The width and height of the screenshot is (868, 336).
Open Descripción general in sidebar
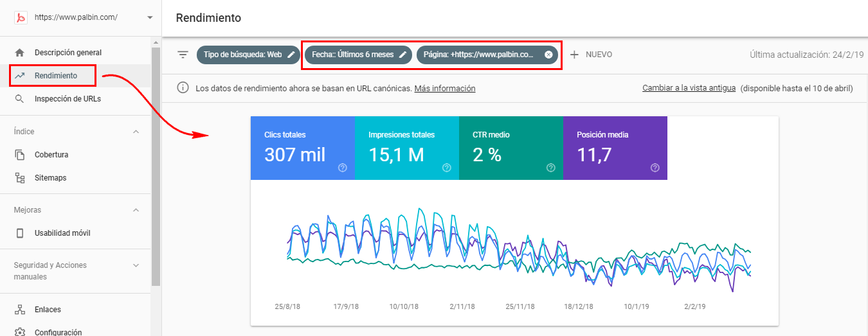tap(68, 53)
